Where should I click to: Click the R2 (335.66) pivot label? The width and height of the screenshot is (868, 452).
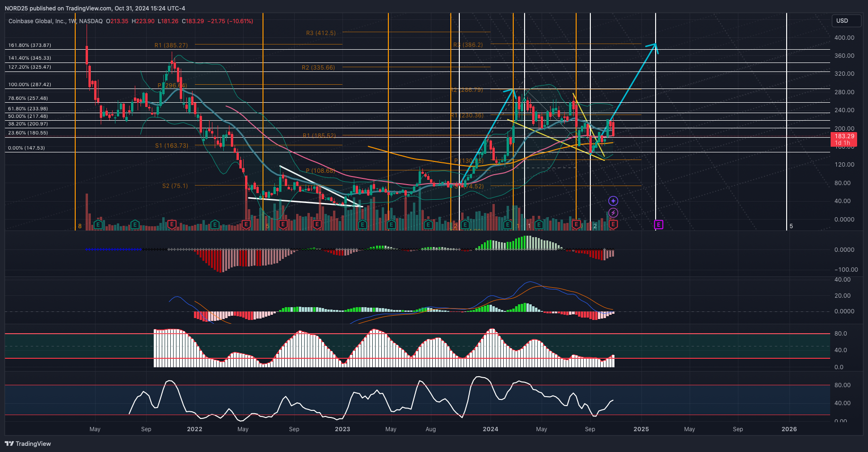click(318, 68)
